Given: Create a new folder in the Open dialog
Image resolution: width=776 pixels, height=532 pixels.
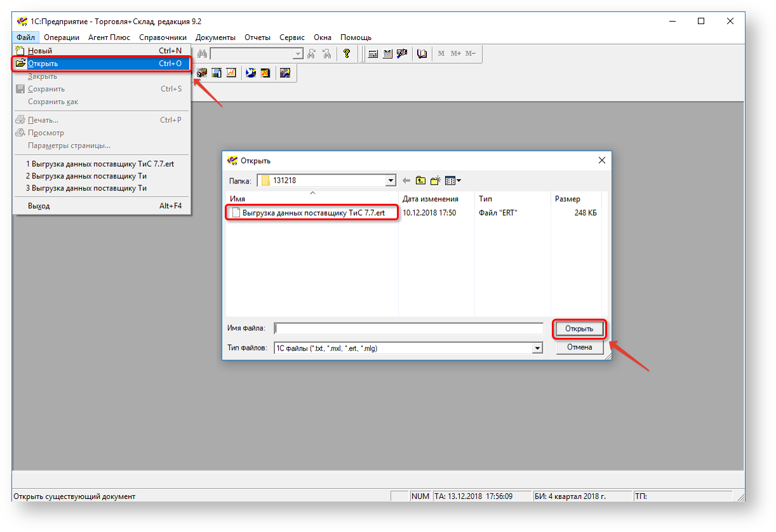Looking at the screenshot, I should [435, 181].
